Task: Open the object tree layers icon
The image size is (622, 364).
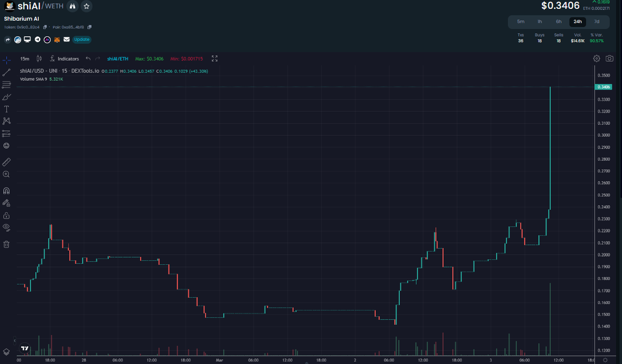Action: pos(6,352)
